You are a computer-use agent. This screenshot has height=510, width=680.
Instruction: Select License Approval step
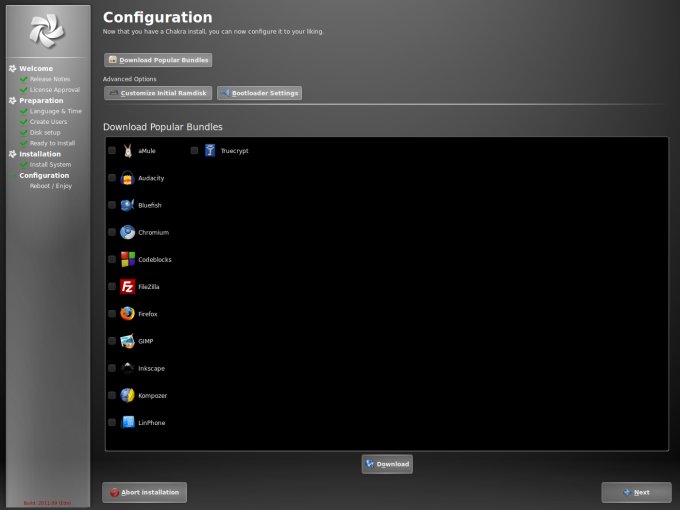point(55,90)
